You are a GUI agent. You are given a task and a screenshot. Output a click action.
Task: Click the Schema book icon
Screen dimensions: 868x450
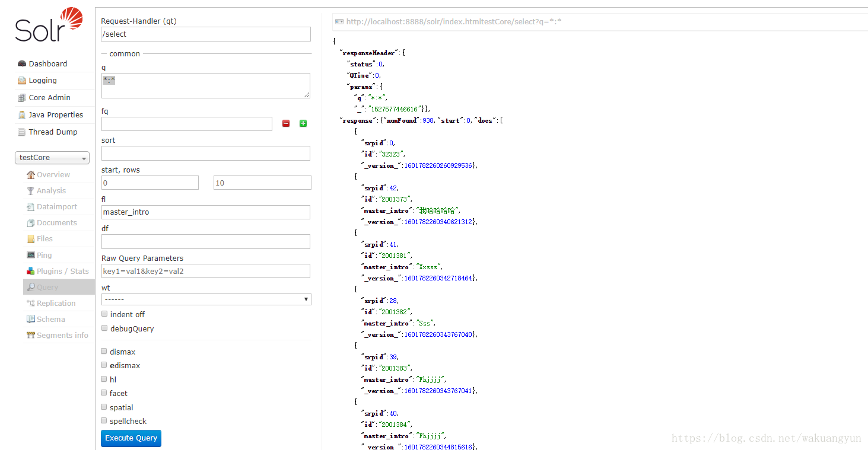click(31, 319)
